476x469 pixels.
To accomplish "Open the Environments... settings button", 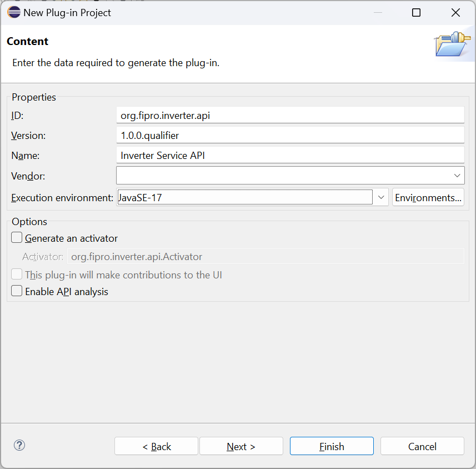I will [x=428, y=197].
